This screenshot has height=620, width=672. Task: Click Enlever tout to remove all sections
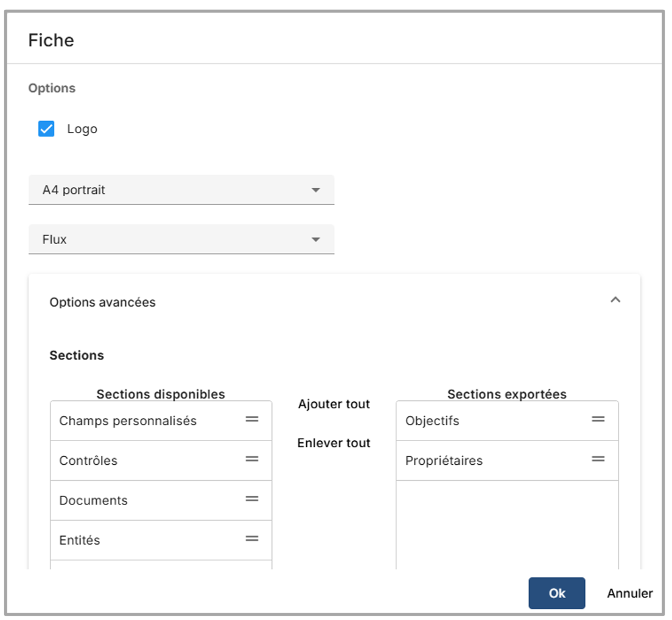pos(334,444)
